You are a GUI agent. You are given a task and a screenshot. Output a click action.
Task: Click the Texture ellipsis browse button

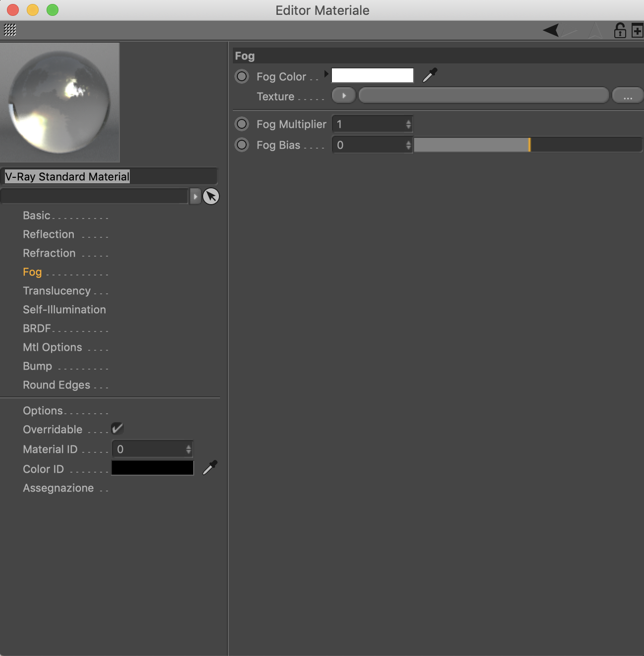click(x=628, y=96)
